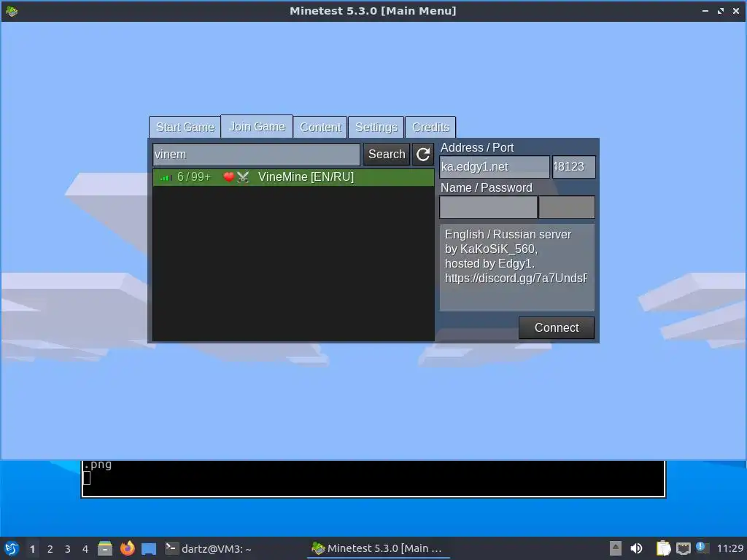747x560 pixels.
Task: Click inside the terminal window behind Minetest
Action: (373, 478)
